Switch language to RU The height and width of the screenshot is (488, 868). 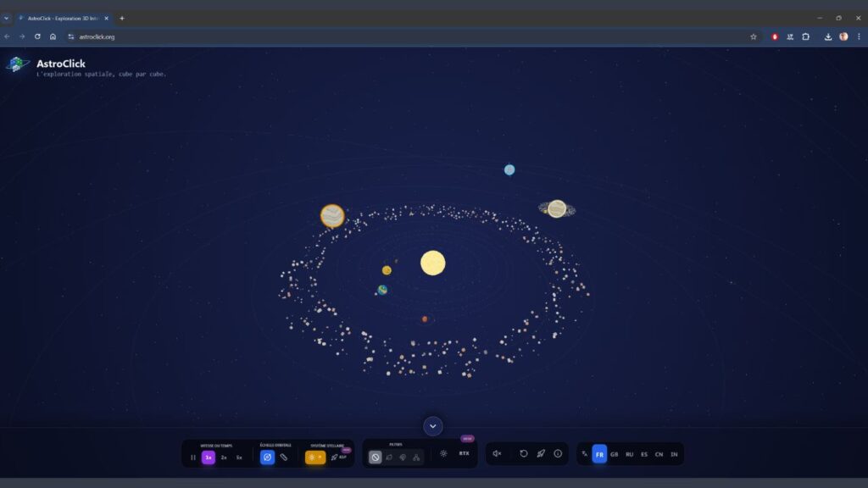coord(629,454)
